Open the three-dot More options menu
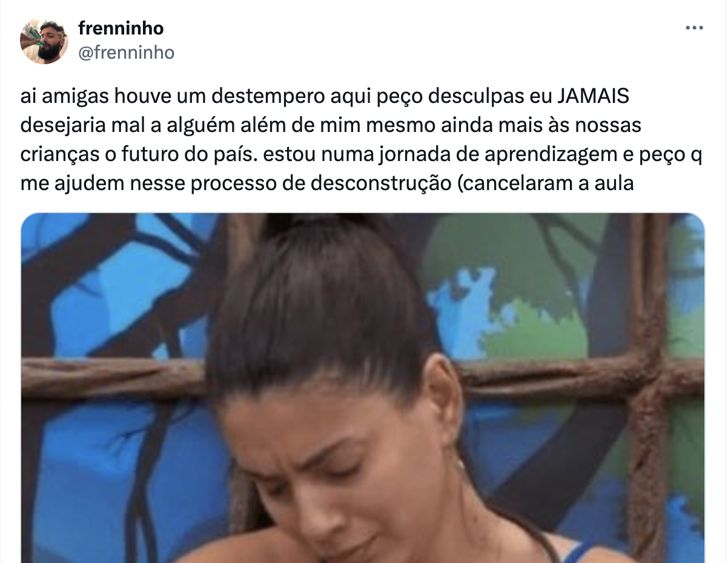 pyautogui.click(x=695, y=28)
